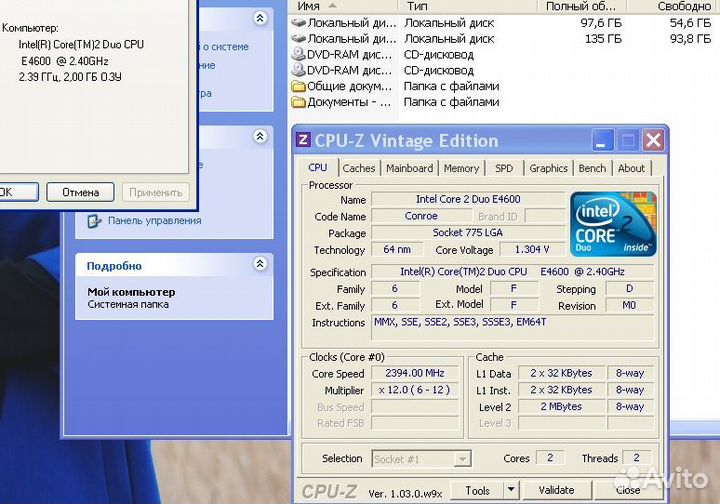Click the Tools button in CPU-Z
The height and width of the screenshot is (504, 720).
(478, 490)
